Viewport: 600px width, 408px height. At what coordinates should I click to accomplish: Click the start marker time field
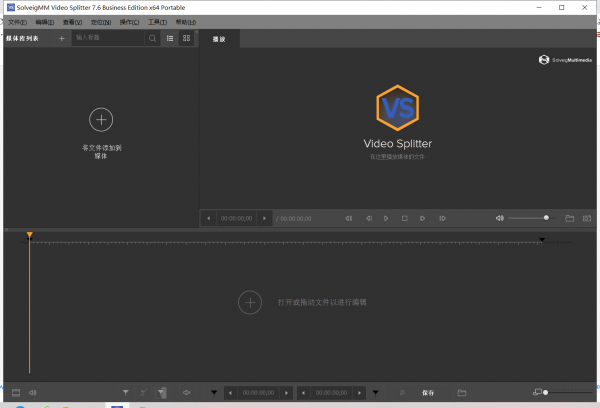(258, 393)
